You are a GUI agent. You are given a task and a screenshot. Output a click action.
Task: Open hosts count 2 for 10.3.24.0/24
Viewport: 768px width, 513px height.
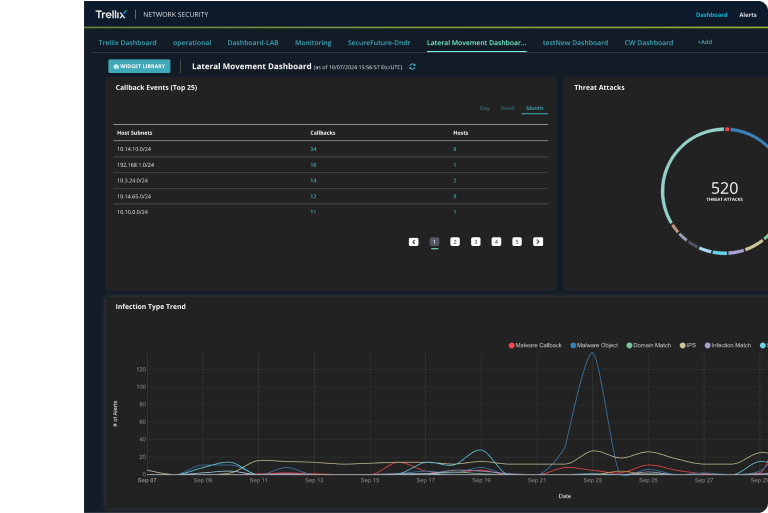pos(455,181)
